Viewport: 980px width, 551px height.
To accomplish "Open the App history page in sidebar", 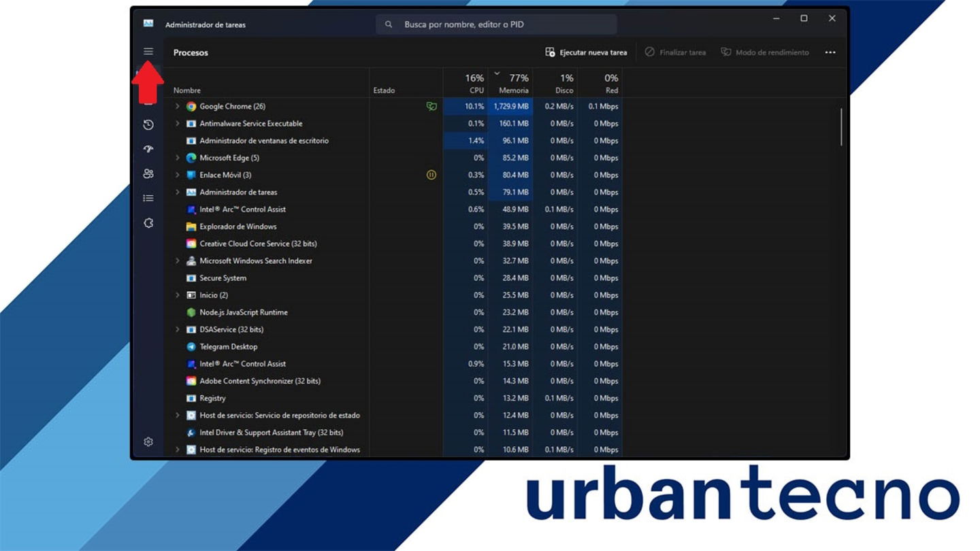I will click(x=148, y=125).
